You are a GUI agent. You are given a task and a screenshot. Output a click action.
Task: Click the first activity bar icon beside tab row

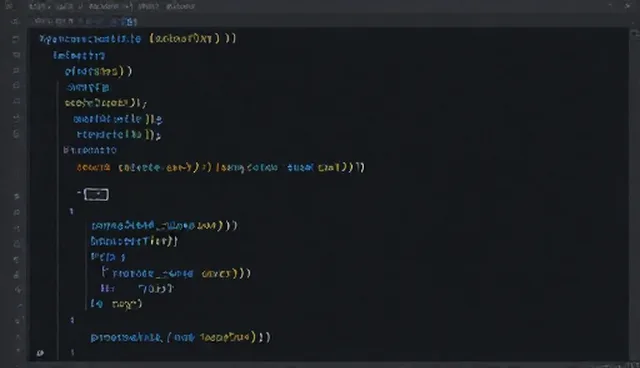[16, 21]
